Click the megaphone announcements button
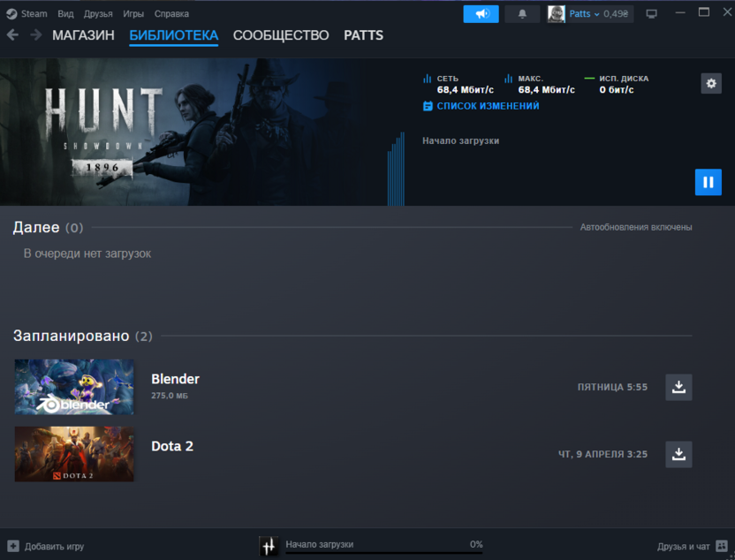This screenshot has width=735, height=560. [x=481, y=14]
